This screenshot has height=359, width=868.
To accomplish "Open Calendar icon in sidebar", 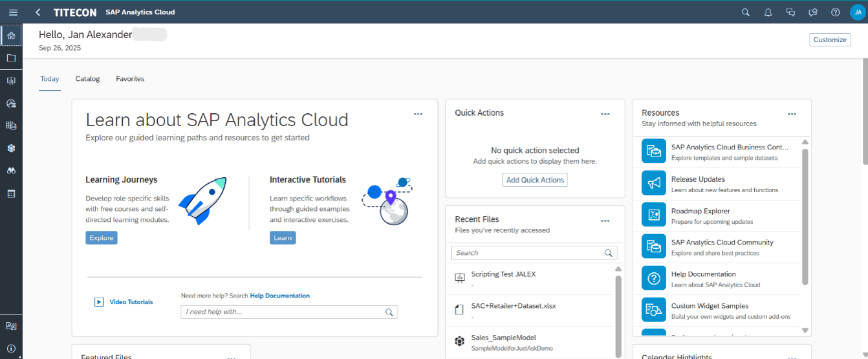I will point(11,193).
